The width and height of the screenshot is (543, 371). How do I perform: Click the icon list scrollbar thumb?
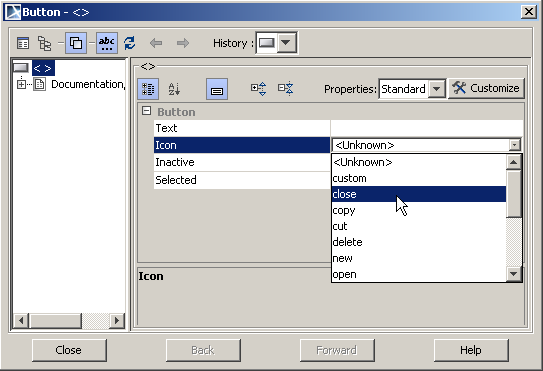coord(514,194)
